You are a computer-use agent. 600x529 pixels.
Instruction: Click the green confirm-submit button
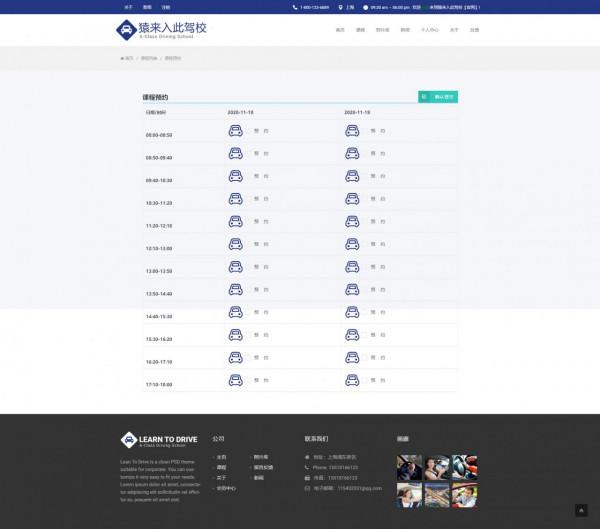tap(438, 97)
